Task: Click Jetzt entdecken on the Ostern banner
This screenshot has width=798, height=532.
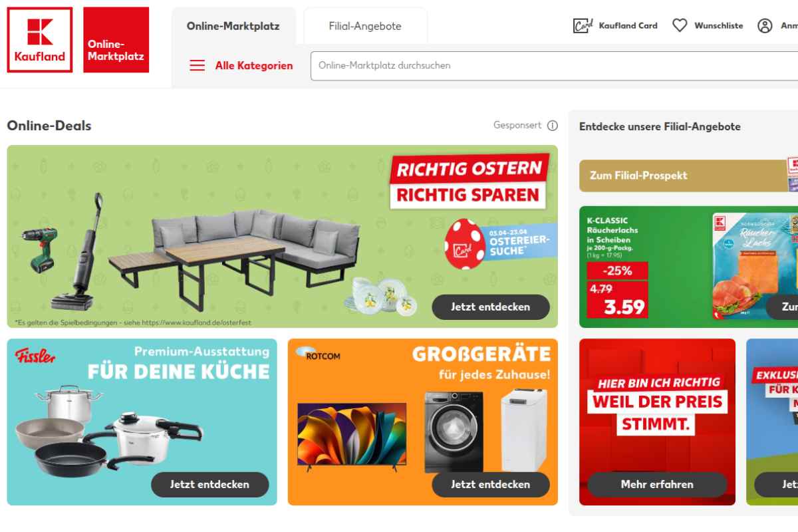Action: [491, 307]
